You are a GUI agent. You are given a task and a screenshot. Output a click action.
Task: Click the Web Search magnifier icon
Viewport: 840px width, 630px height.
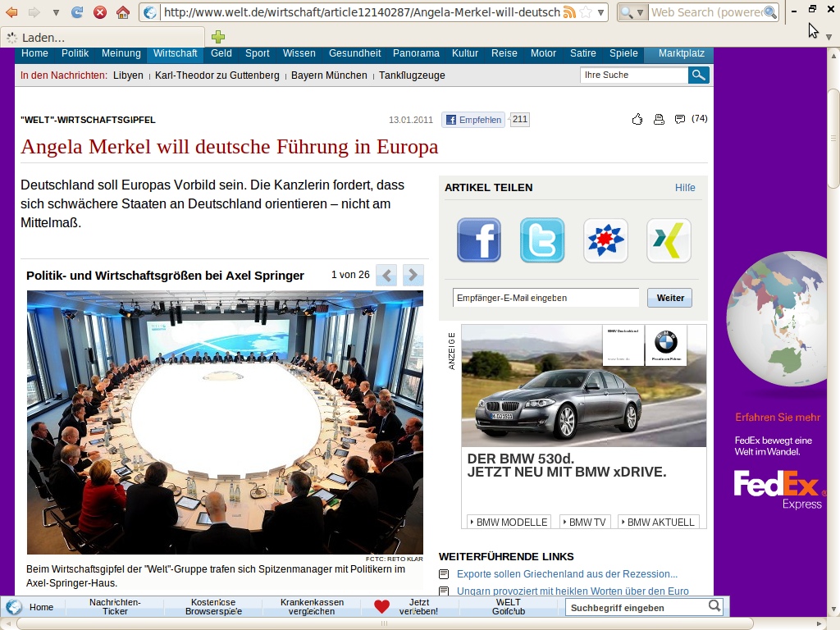click(x=770, y=12)
